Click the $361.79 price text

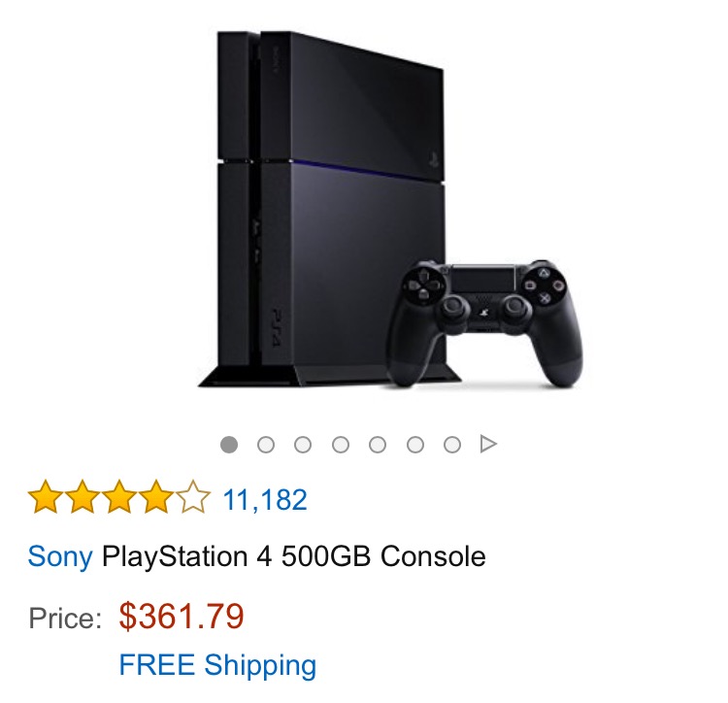(x=182, y=617)
